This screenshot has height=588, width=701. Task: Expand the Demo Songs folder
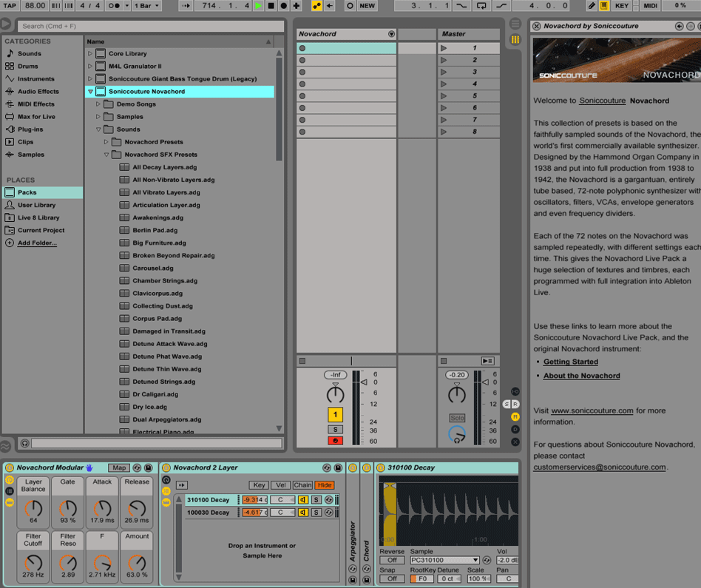click(98, 104)
